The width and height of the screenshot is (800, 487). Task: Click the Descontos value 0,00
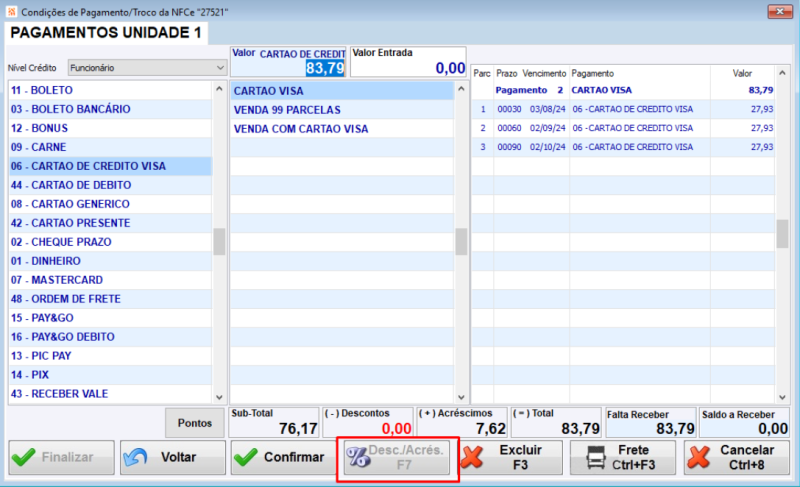coord(396,429)
